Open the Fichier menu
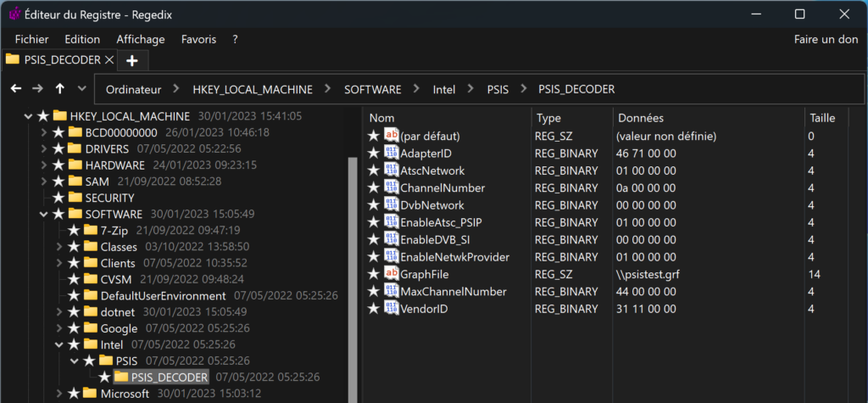Viewport: 868px width, 403px height. coord(31,39)
